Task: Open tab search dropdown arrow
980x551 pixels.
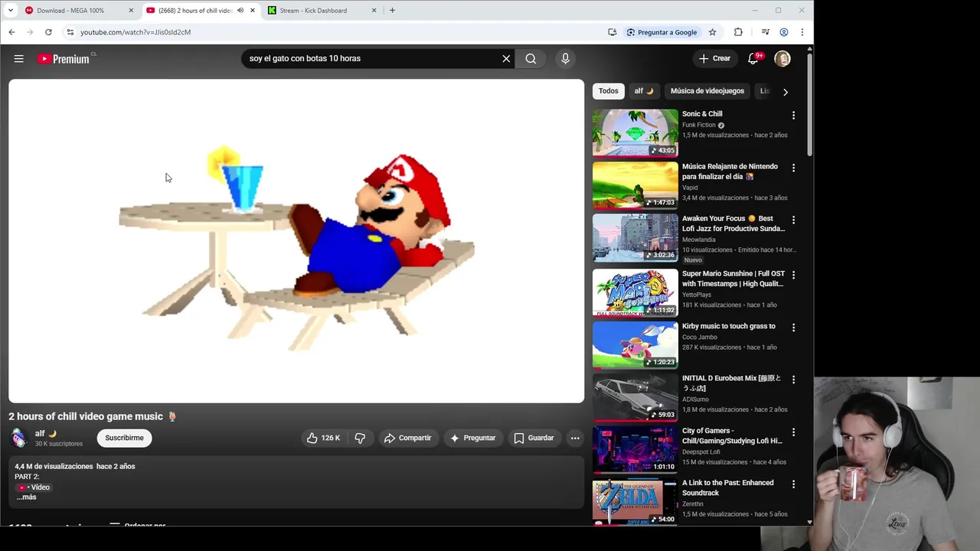Action: pos(10,11)
